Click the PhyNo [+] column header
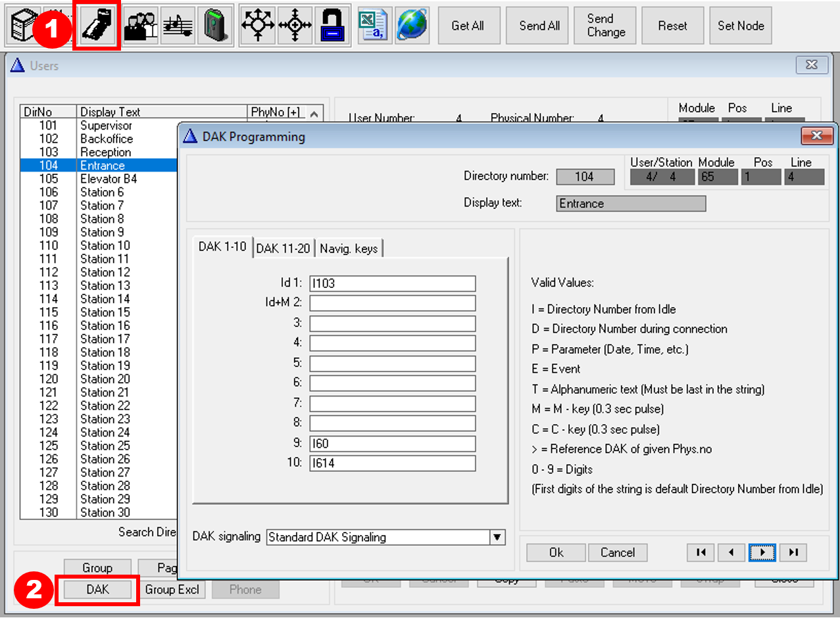The height and width of the screenshot is (620, 840). tap(275, 112)
